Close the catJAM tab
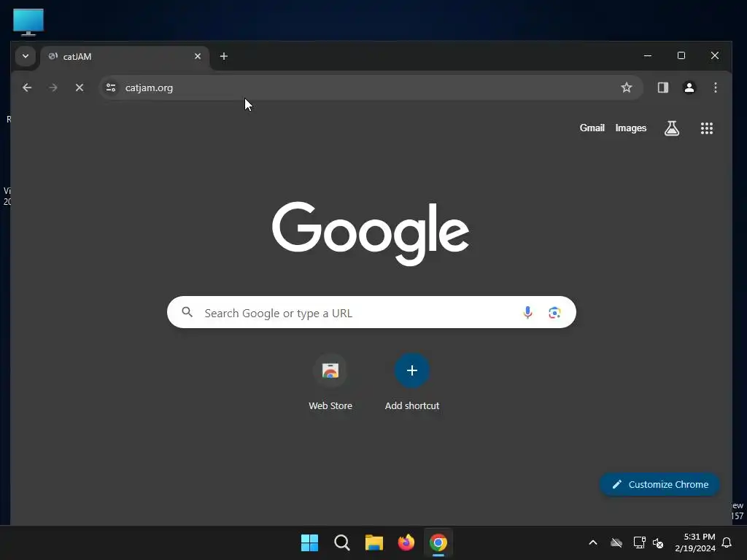747x560 pixels. coord(198,56)
